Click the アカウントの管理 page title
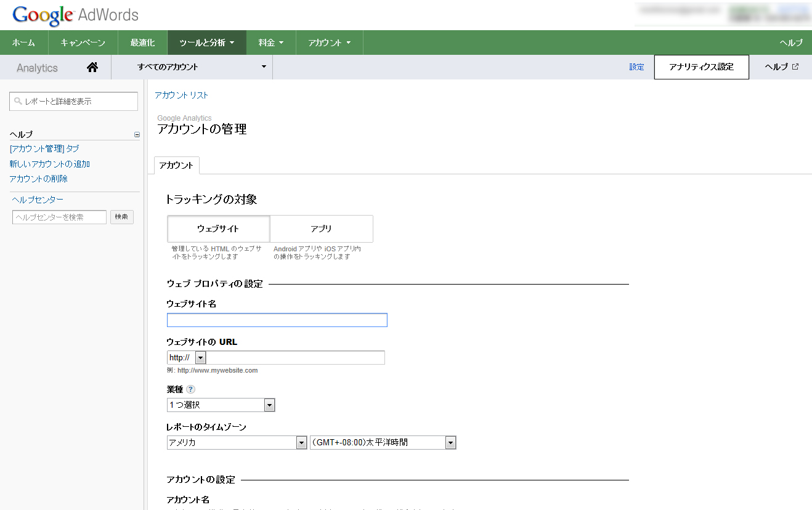The height and width of the screenshot is (510, 812). [202, 129]
